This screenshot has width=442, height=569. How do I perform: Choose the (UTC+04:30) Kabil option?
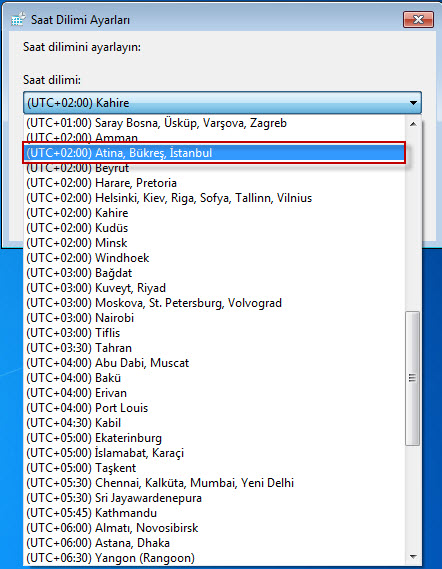tap(214, 423)
